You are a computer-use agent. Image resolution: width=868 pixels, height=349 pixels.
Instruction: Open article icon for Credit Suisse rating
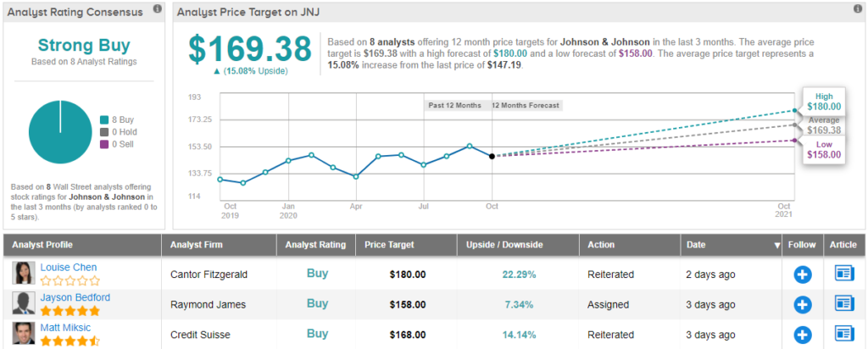coord(844,334)
